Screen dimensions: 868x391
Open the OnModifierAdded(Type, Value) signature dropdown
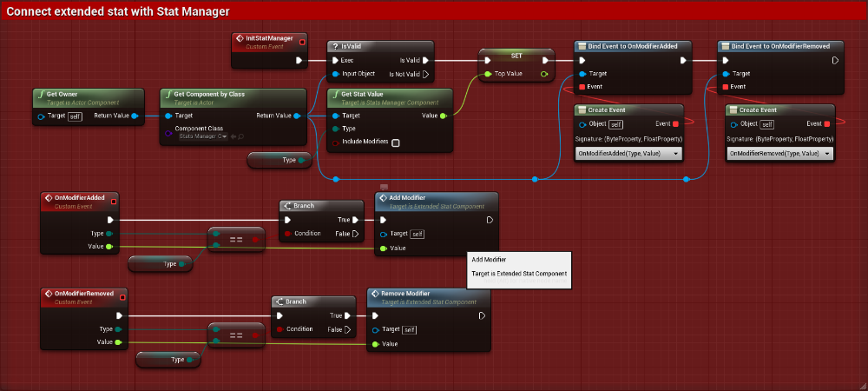[x=628, y=153]
